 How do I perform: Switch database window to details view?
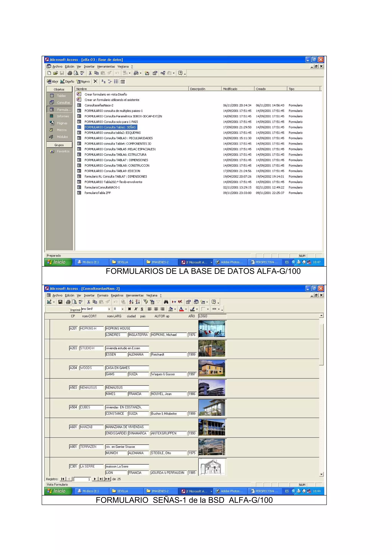[123, 81]
